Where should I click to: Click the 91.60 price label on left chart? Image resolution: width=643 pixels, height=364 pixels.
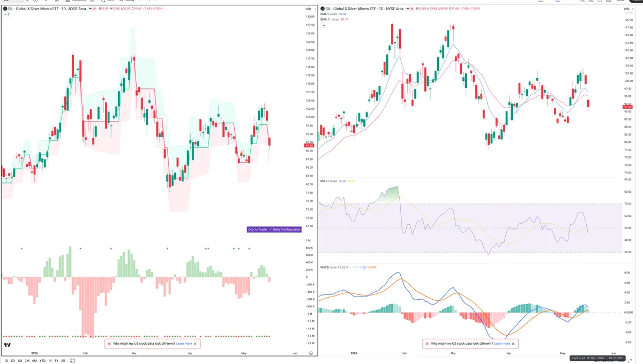click(x=309, y=146)
